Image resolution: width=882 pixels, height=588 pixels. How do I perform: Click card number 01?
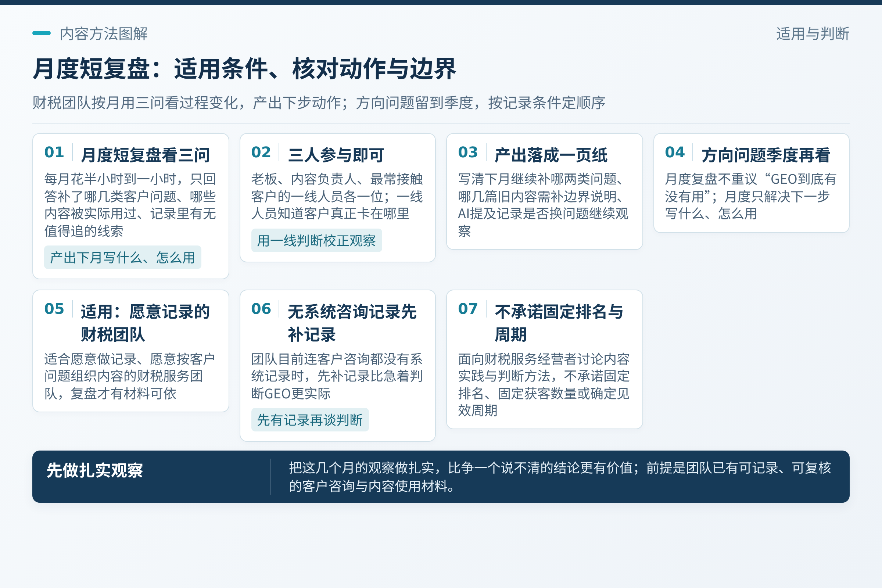coord(54,152)
